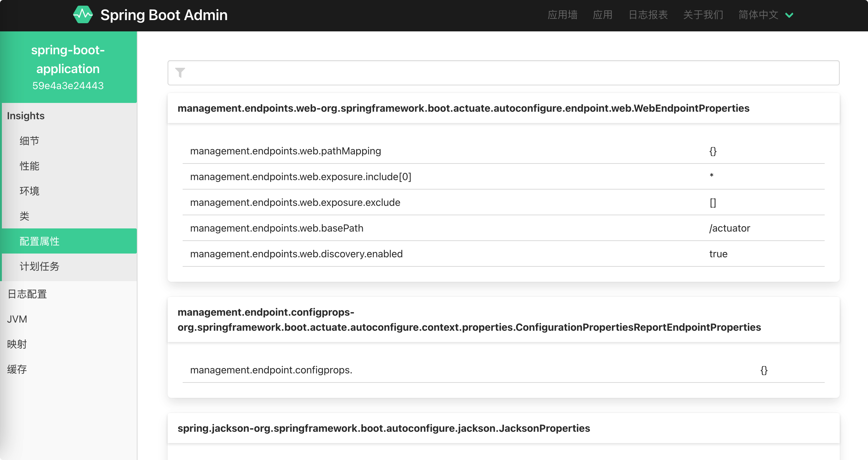The width and height of the screenshot is (868, 460).
Task: Collapse the Insights sidebar section
Action: coord(26,115)
